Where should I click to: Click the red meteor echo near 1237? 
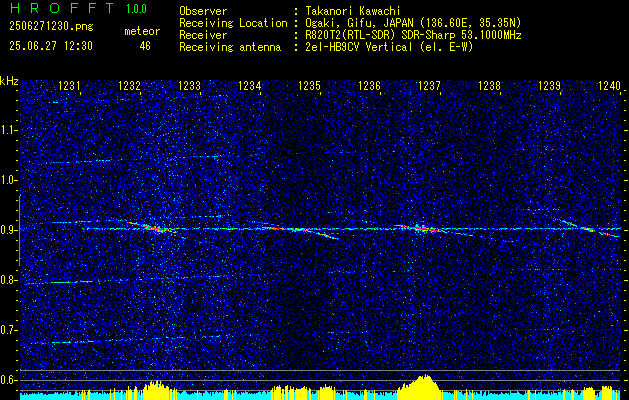(420, 228)
